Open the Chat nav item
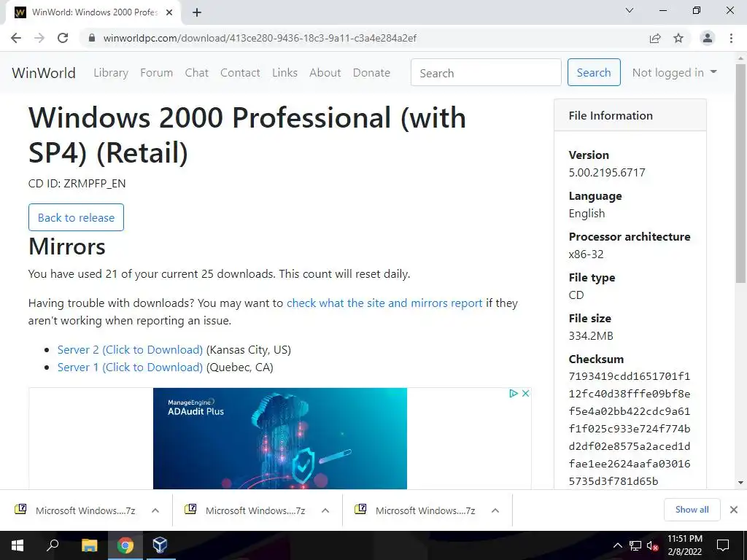The image size is (747, 560). 197,73
